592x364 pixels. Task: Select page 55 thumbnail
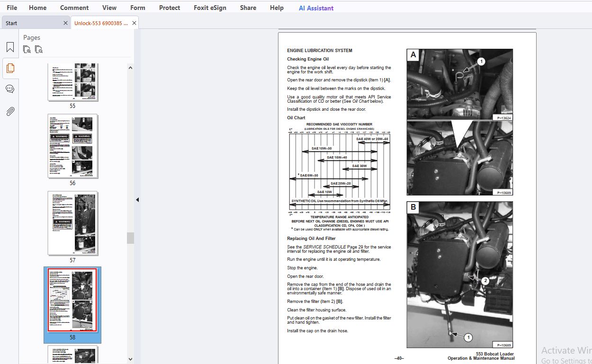pos(72,82)
